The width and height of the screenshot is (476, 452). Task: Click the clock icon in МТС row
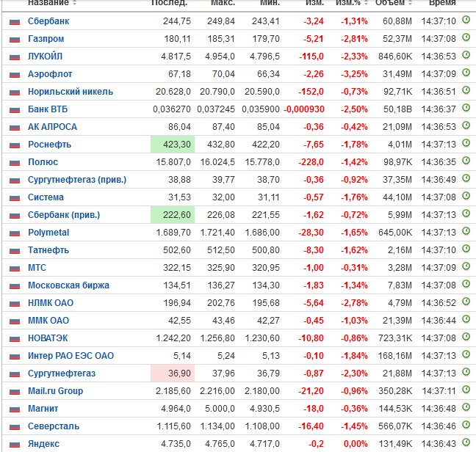466,266
